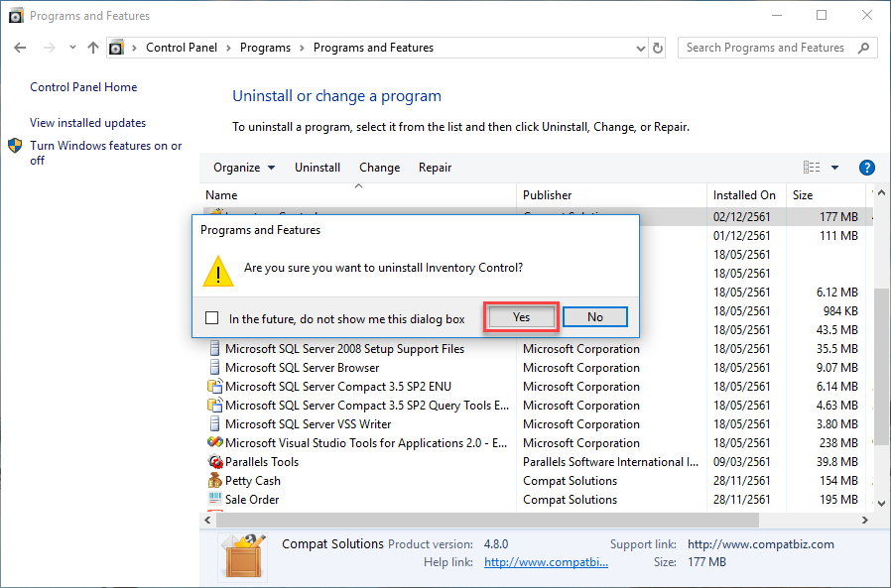This screenshot has width=891, height=588.
Task: Sort by the Publisher column header
Action: tap(611, 195)
